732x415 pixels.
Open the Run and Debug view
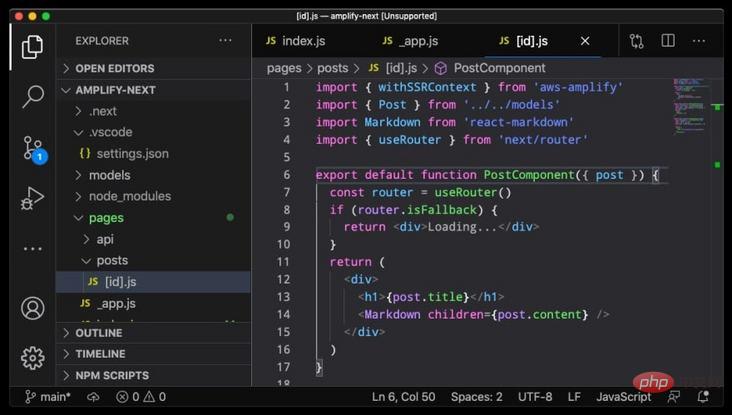coord(33,199)
